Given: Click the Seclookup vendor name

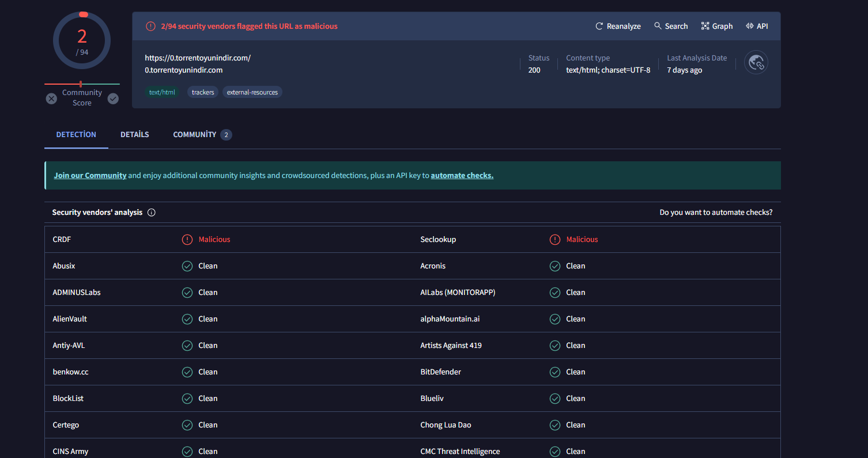Looking at the screenshot, I should click(438, 239).
